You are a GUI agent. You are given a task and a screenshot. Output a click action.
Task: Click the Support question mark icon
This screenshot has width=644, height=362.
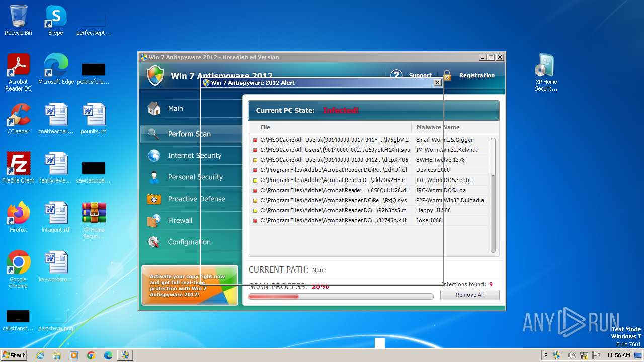(397, 74)
